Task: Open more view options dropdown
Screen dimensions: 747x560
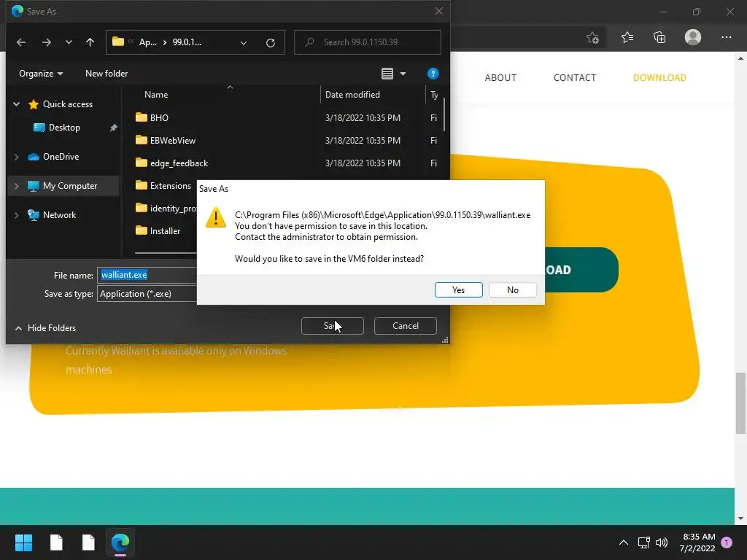Action: (x=403, y=74)
